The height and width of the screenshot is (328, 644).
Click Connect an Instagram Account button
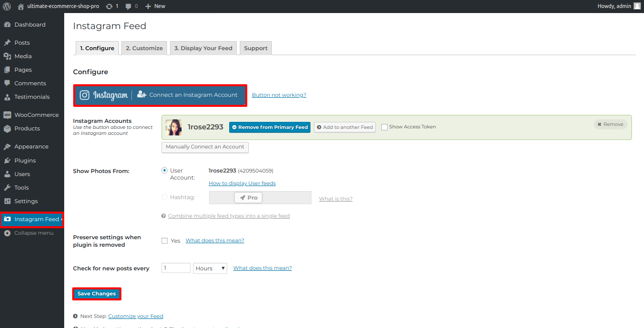(160, 95)
